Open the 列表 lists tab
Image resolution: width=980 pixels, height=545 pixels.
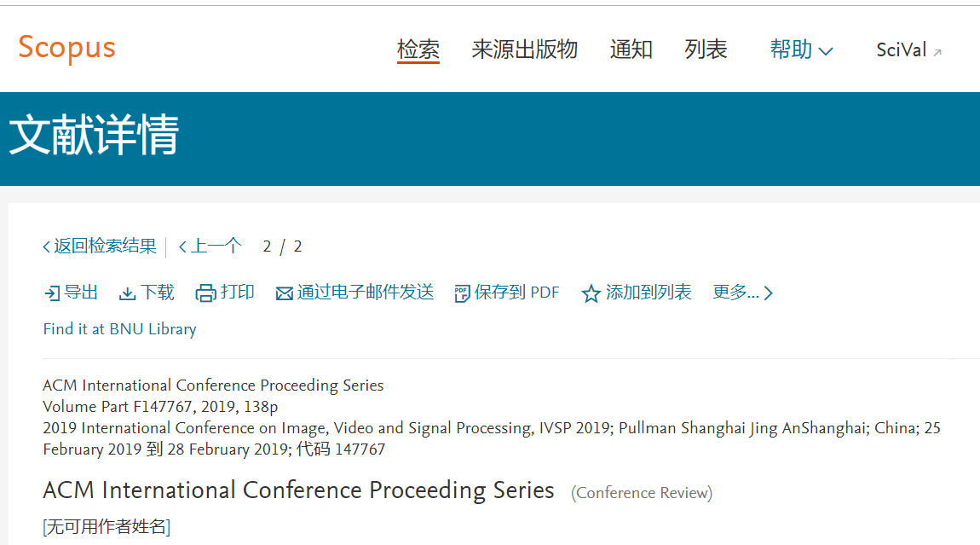click(x=706, y=49)
